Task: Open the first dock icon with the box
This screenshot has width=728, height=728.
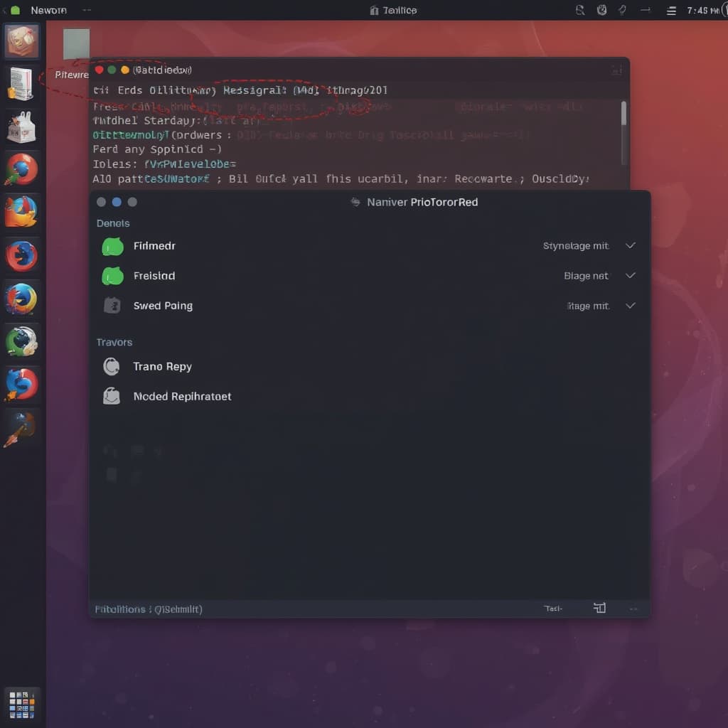Action: 22,41
